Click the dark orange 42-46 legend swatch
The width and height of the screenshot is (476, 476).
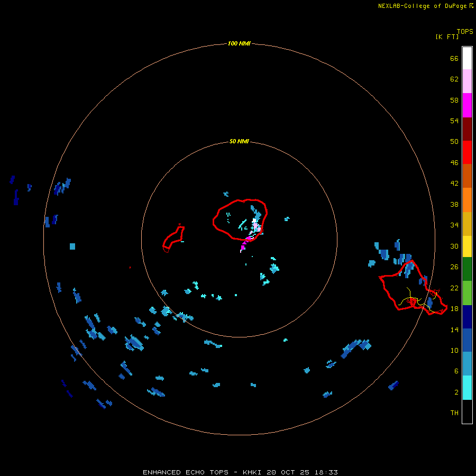[x=467, y=176]
